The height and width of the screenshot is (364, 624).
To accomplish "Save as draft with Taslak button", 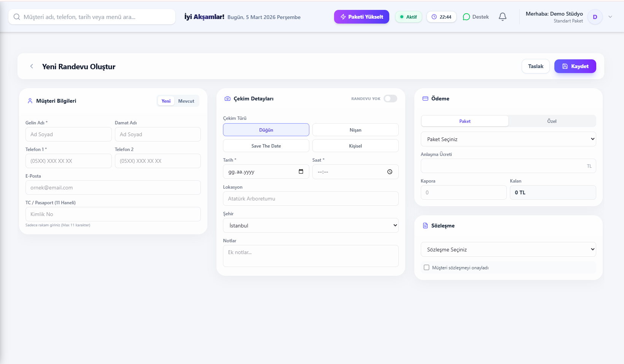I will pyautogui.click(x=535, y=66).
